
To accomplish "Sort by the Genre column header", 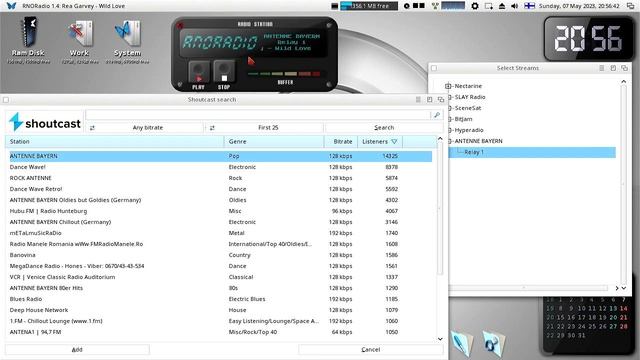I will [274, 141].
